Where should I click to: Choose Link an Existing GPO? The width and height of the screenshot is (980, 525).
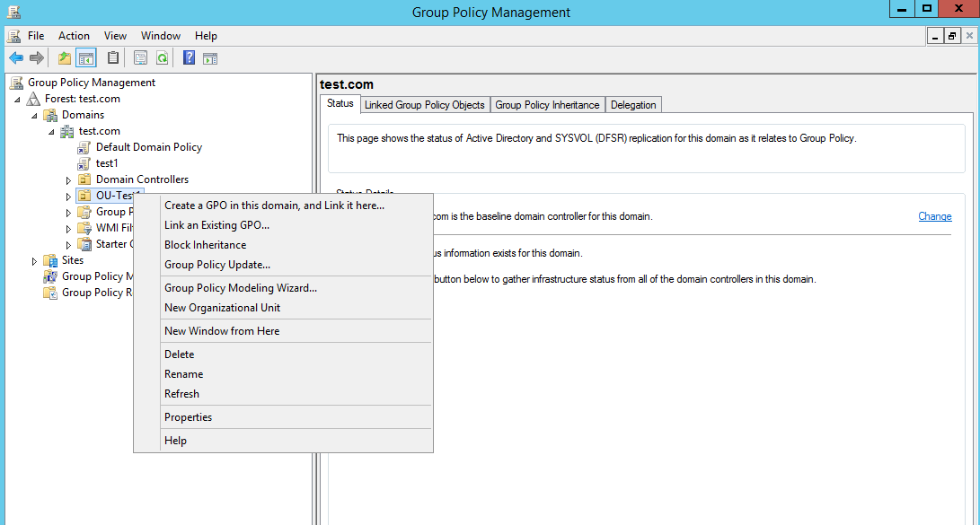pyautogui.click(x=283, y=225)
